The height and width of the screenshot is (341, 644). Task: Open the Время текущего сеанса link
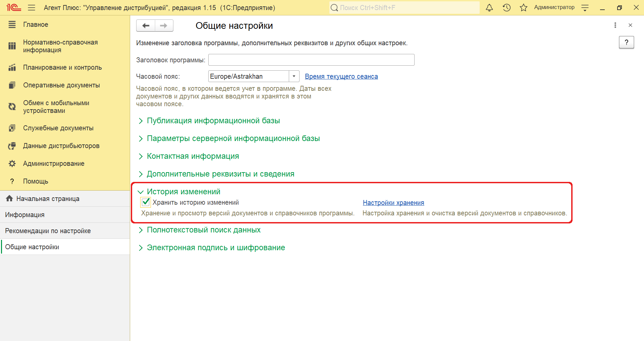pos(341,76)
